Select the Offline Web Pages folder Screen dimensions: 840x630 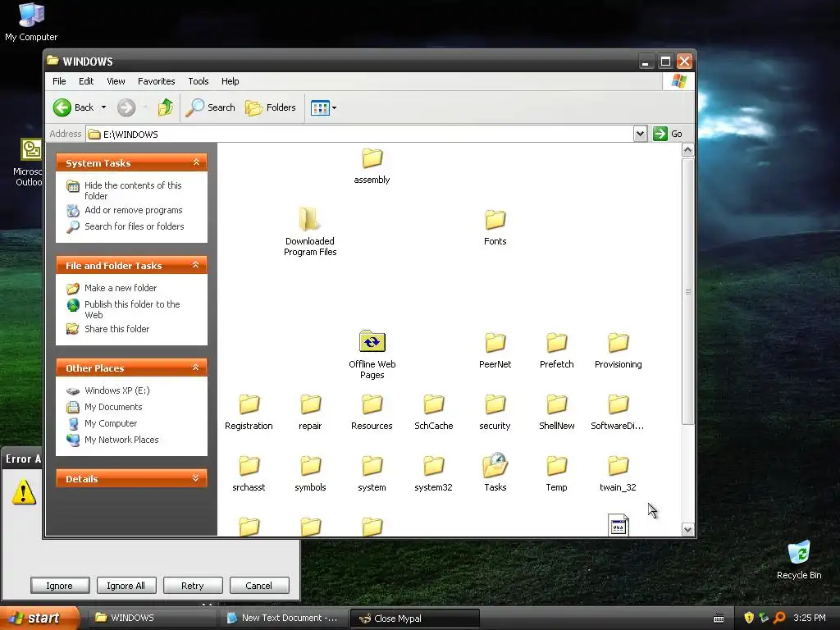coord(372,354)
